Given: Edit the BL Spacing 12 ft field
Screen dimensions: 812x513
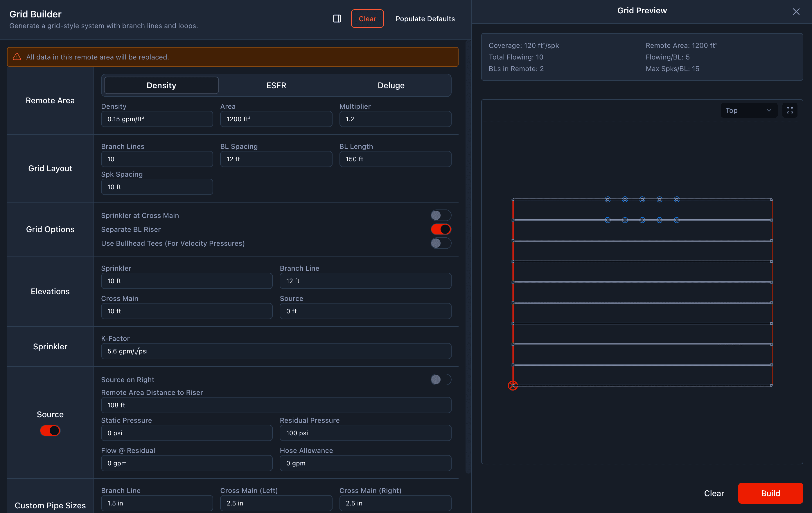Looking at the screenshot, I should [x=276, y=159].
